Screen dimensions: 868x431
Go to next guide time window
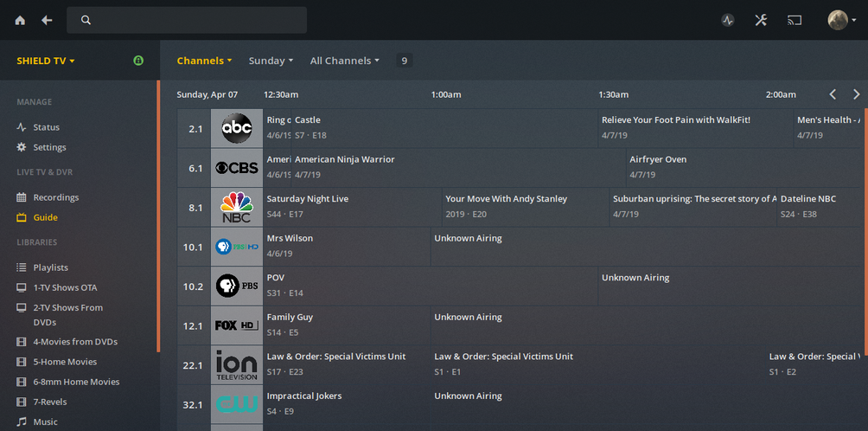click(x=857, y=94)
